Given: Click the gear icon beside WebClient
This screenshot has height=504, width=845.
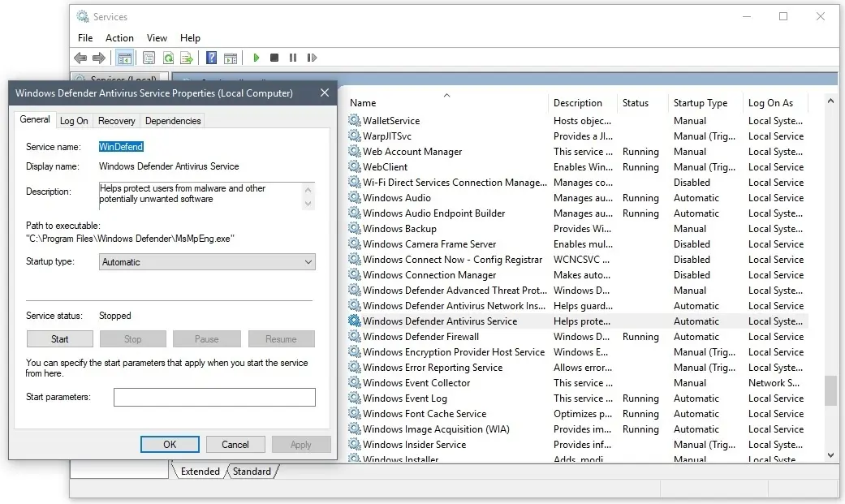Looking at the screenshot, I should 354,166.
